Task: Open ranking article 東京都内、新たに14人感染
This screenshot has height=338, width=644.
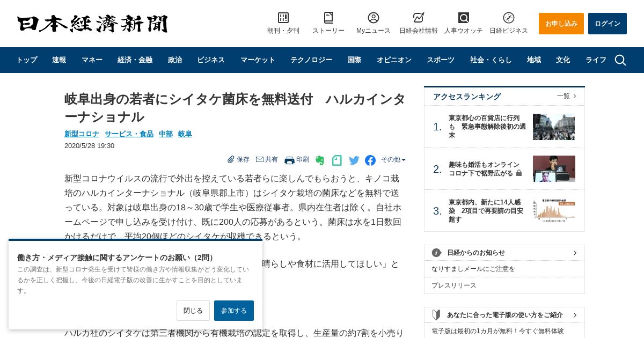Action: 486,211
